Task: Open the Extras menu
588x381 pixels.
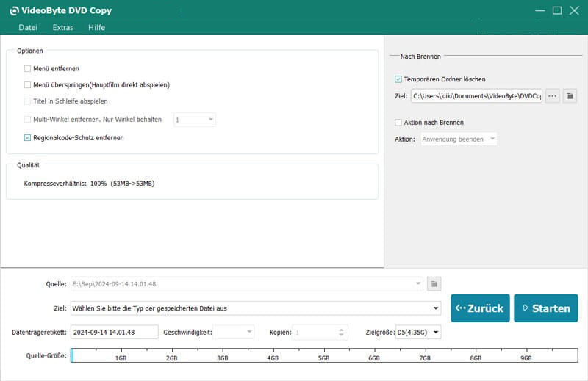Action: pos(63,27)
